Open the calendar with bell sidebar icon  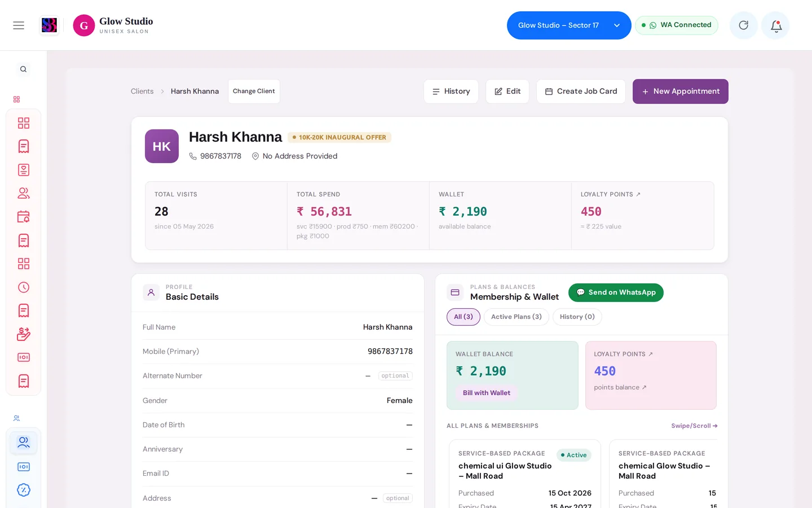tap(24, 217)
